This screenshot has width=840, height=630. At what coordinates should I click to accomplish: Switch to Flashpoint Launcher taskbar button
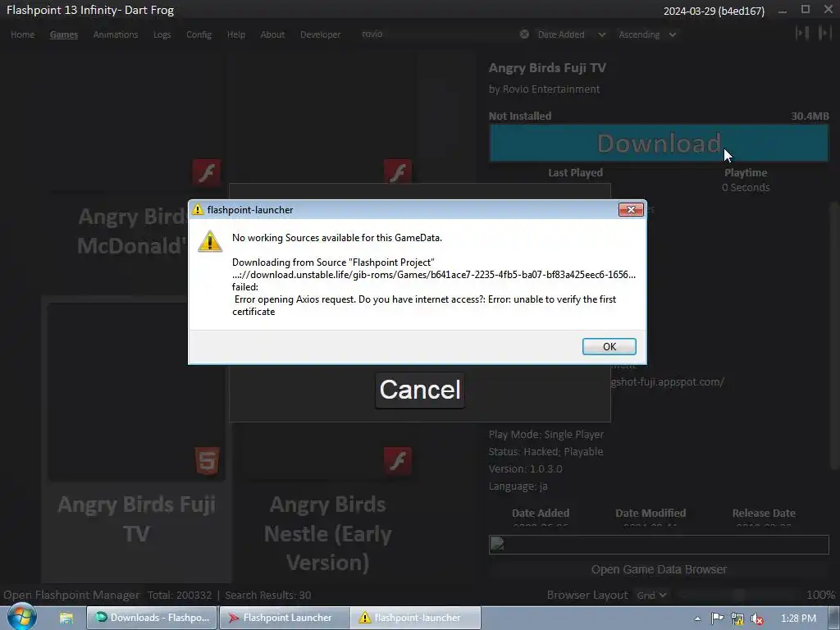[284, 618]
